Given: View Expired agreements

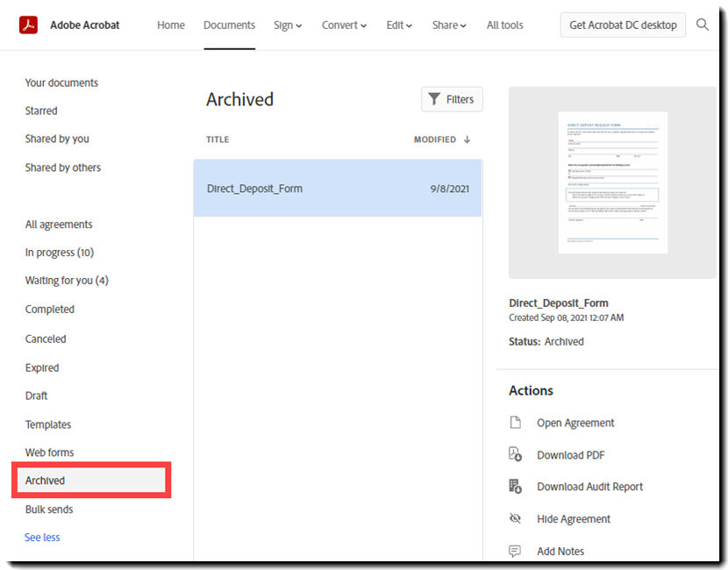Looking at the screenshot, I should click(x=42, y=367).
